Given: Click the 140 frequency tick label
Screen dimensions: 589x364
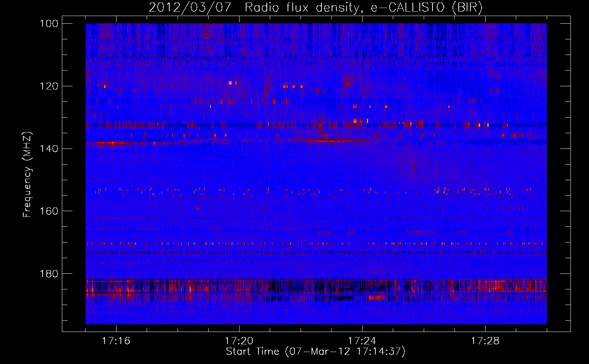Looking at the screenshot, I should coord(49,149).
